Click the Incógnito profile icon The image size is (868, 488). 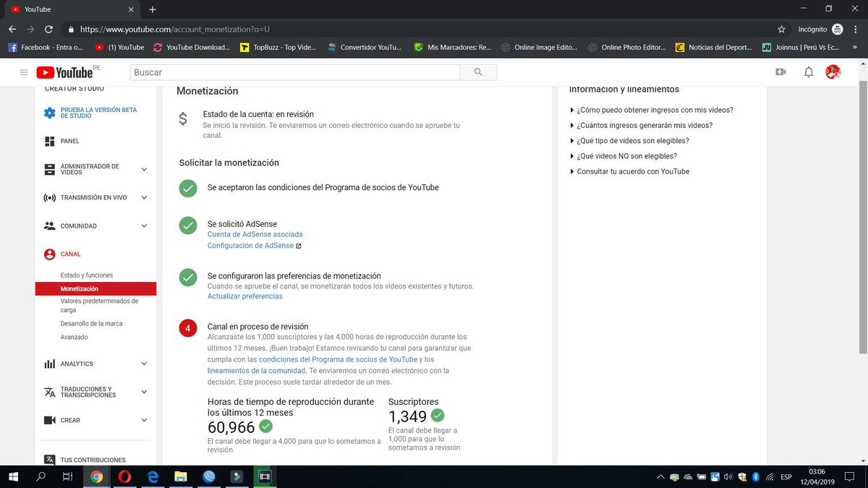tap(837, 30)
